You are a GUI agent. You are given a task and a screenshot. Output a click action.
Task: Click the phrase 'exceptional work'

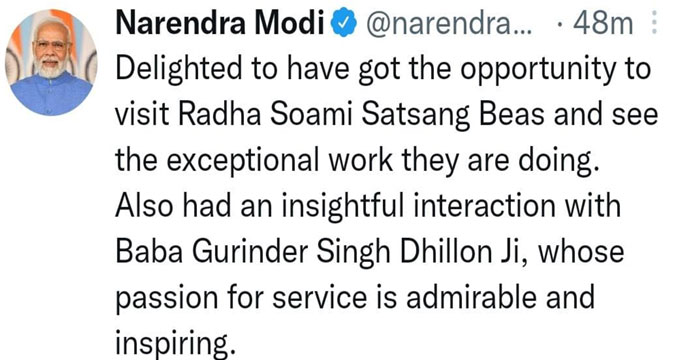(280, 160)
